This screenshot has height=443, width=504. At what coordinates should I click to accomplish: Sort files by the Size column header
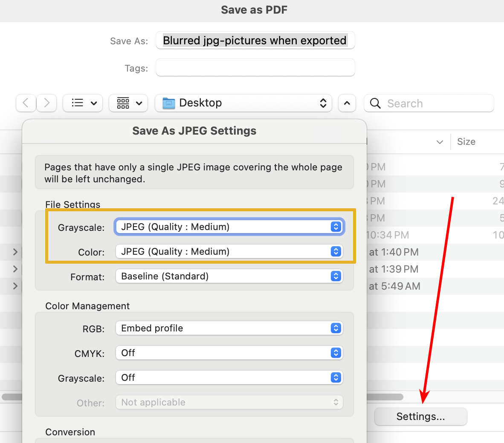(x=466, y=141)
